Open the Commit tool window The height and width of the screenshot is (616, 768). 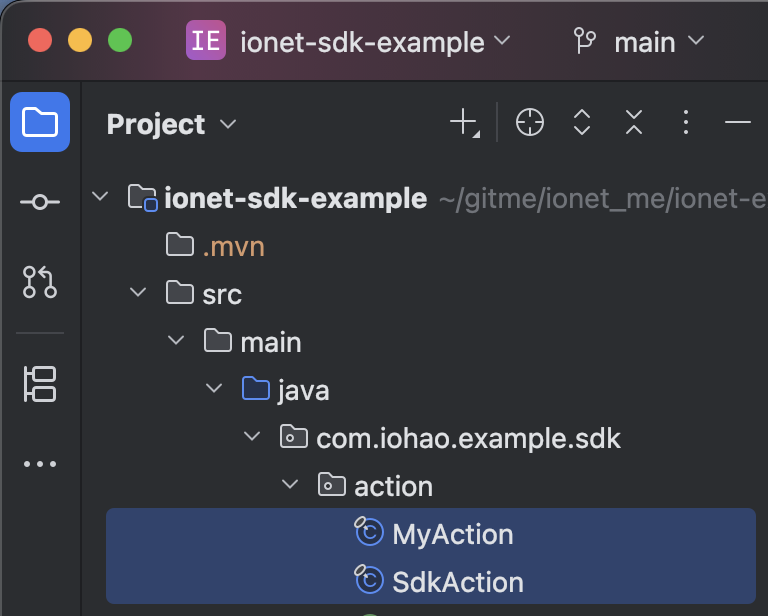point(40,202)
